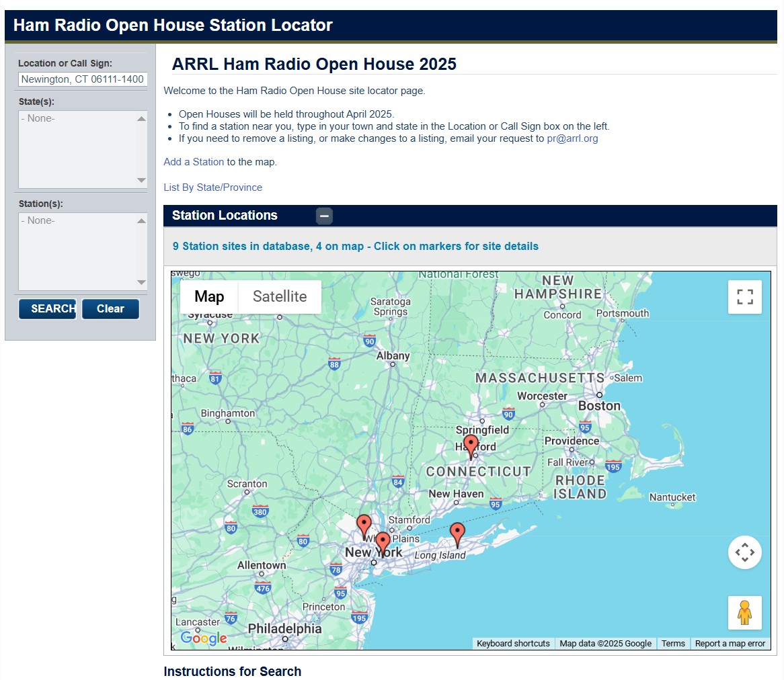Switch to Satellite map view
Screen dimensions: 784x680
click(x=280, y=296)
